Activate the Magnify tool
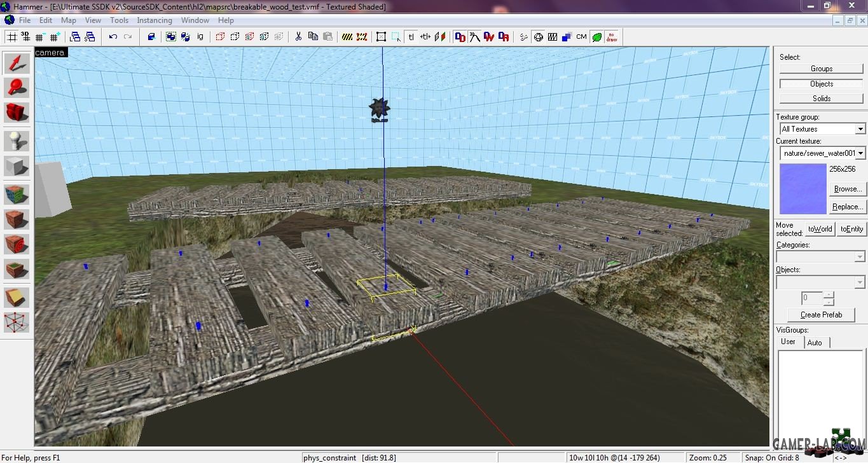Image resolution: width=868 pixels, height=463 pixels. coord(17,88)
